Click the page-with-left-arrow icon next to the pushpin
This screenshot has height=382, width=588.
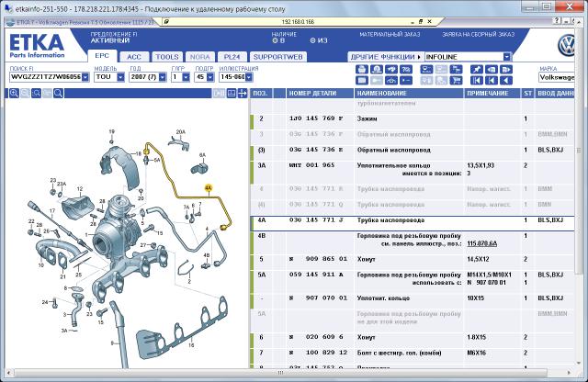pos(492,70)
